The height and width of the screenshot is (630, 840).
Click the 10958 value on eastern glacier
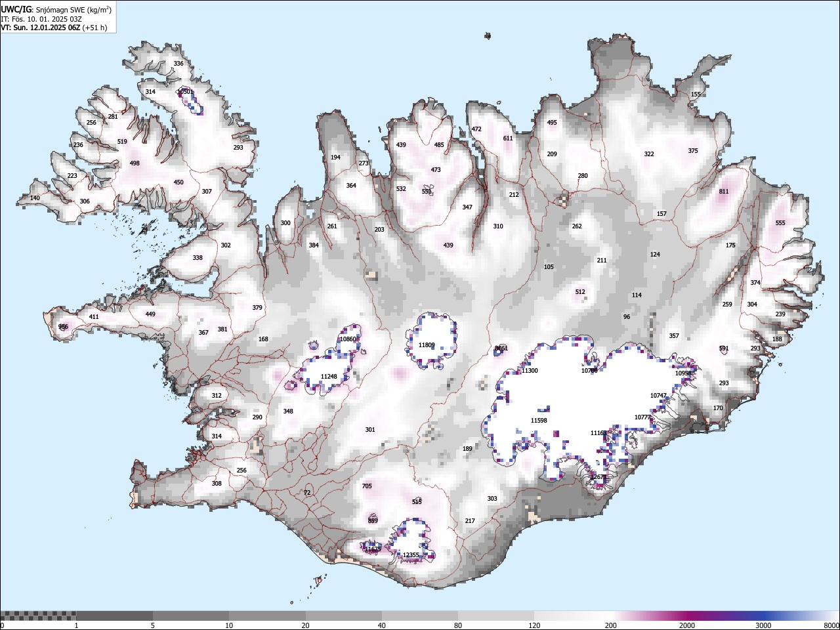click(x=683, y=373)
